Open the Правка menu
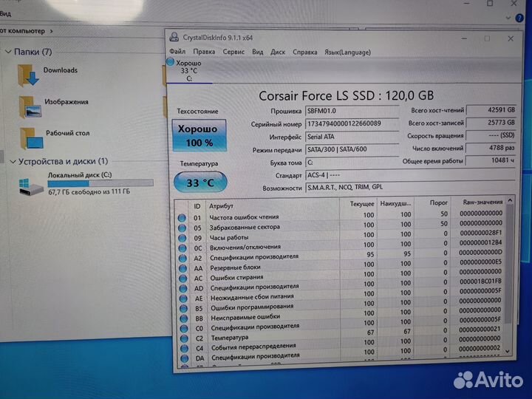Viewport: 532px width, 399px height. coord(204,52)
